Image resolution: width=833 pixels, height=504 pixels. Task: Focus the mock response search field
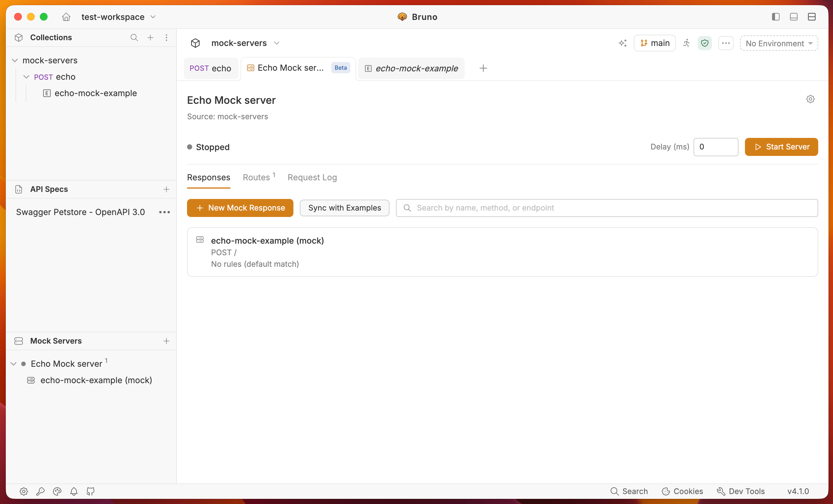pyautogui.click(x=607, y=208)
